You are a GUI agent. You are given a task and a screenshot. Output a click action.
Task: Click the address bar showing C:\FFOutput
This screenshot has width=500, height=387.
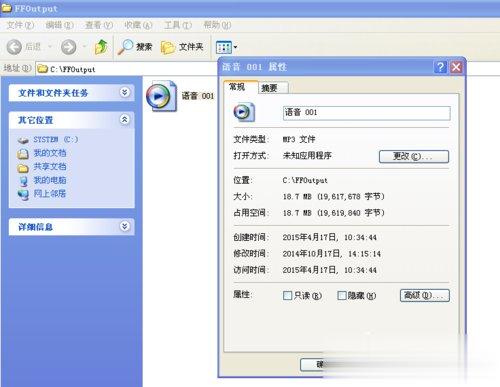tap(127, 69)
